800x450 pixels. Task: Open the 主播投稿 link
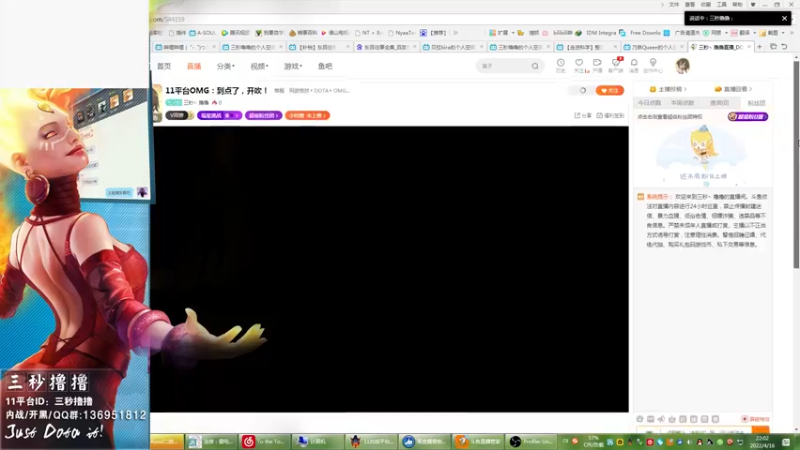point(668,89)
